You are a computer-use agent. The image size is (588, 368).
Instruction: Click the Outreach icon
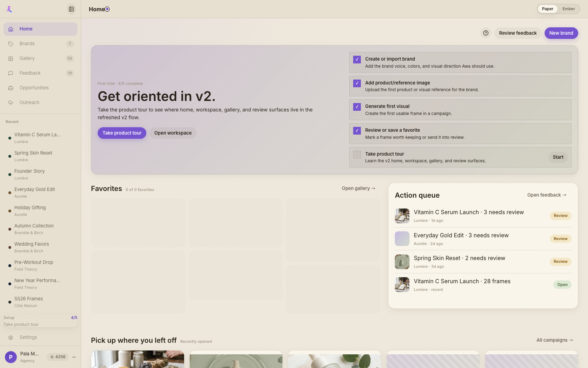coord(11,103)
